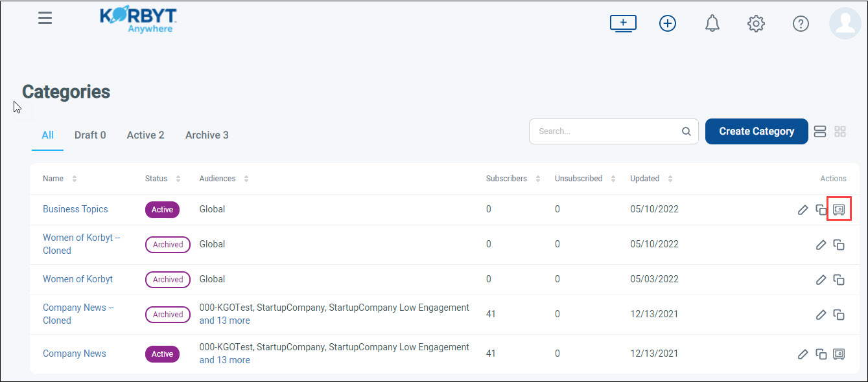Edit the Business Topics category
The width and height of the screenshot is (868, 382).
coord(803,210)
